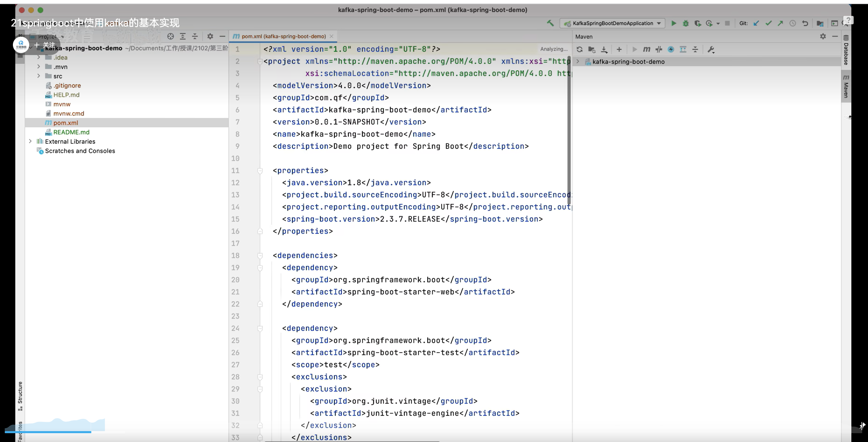Image resolution: width=868 pixels, height=442 pixels.
Task: Toggle Maven offline mode
Action: coord(659,49)
